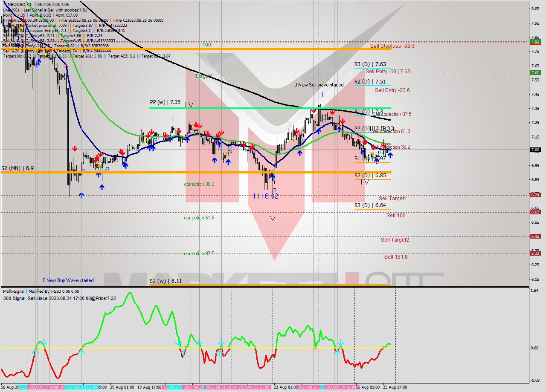Screen dimensions: 546x392
Task: Click the 'Sell Stoploss -88.6' label
Action: (392, 46)
